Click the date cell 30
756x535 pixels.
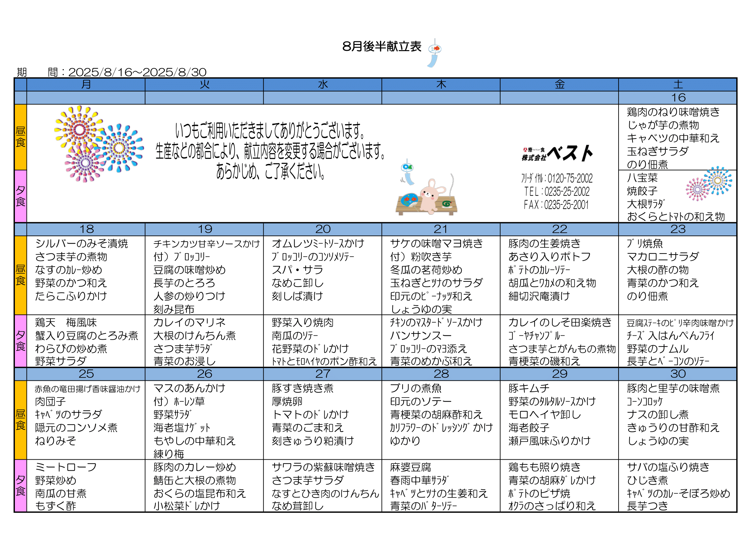click(678, 374)
